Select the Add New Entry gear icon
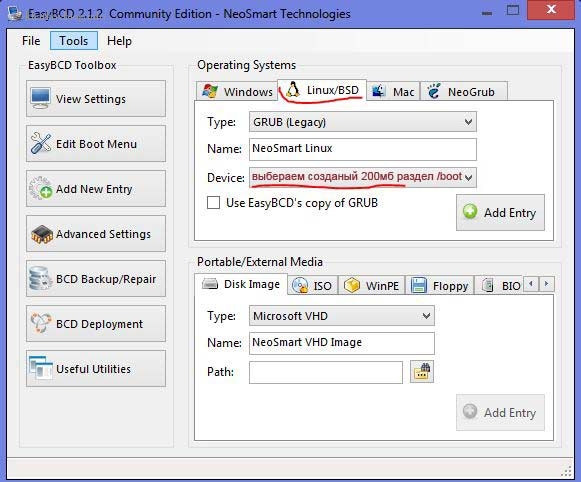581x482 pixels. click(41, 188)
